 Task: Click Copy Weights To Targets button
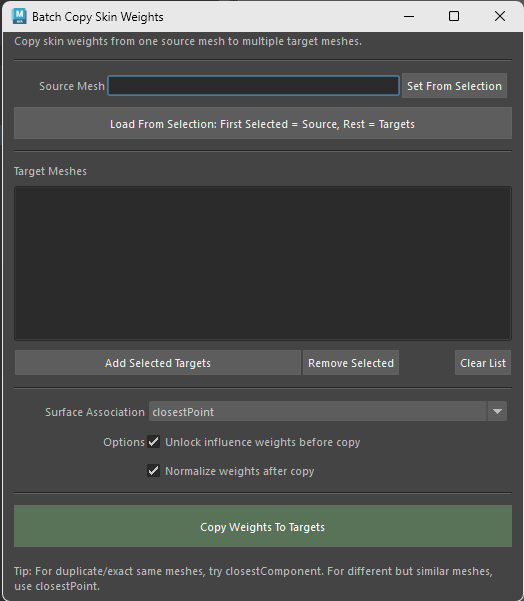coord(263,526)
